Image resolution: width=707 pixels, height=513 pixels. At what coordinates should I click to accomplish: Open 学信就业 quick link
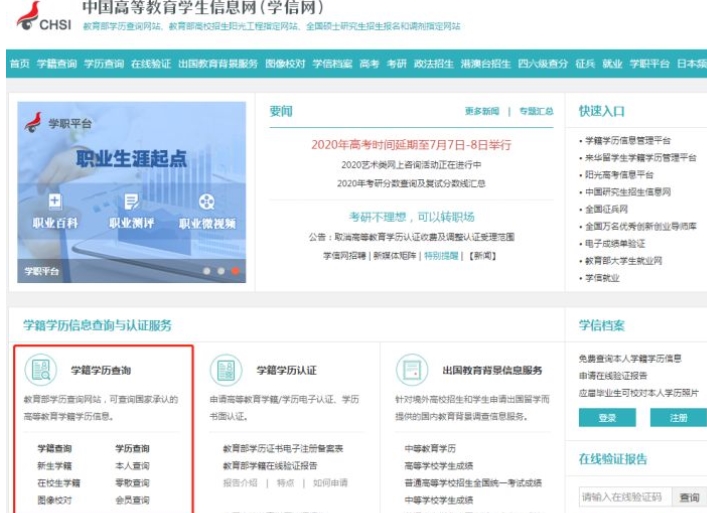pos(602,278)
